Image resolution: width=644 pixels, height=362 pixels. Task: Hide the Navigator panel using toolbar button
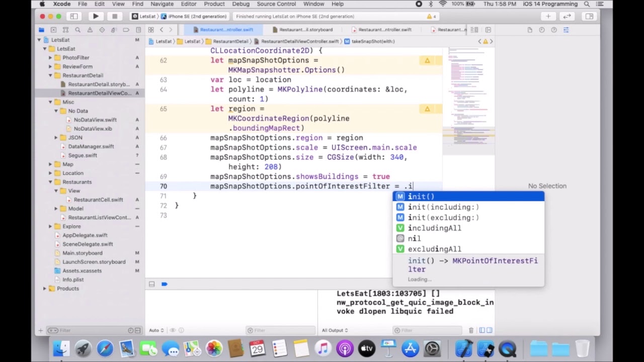coord(73,16)
